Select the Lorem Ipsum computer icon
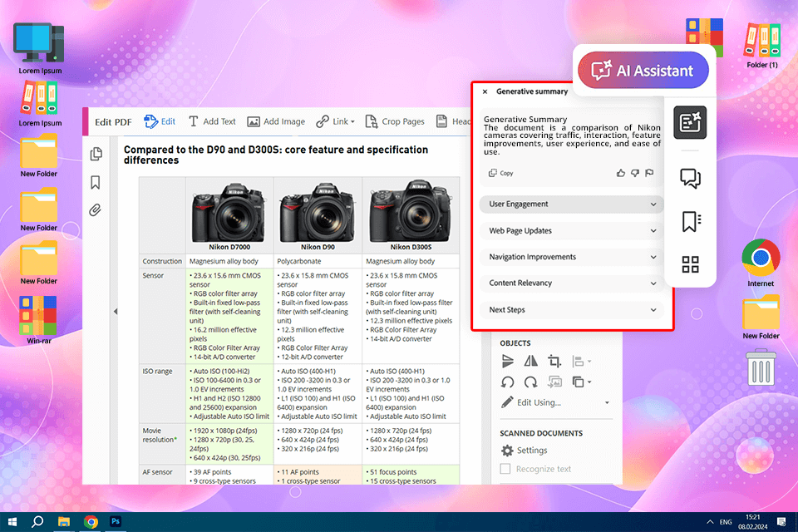 [x=40, y=49]
